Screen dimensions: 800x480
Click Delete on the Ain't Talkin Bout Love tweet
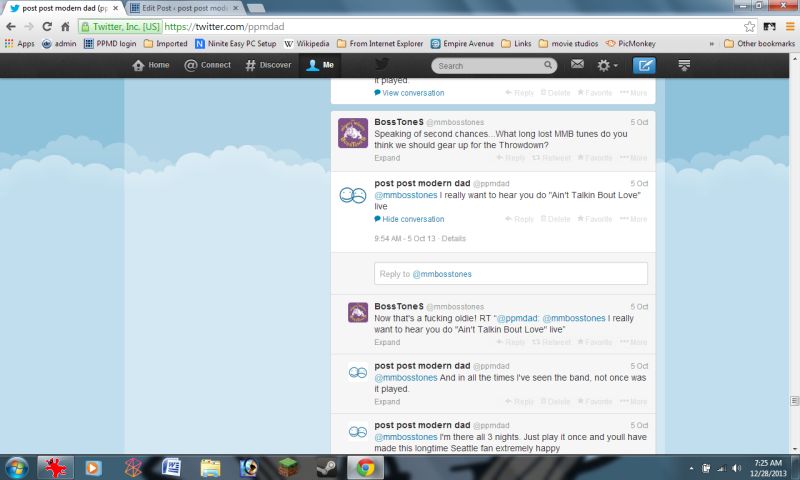point(556,219)
